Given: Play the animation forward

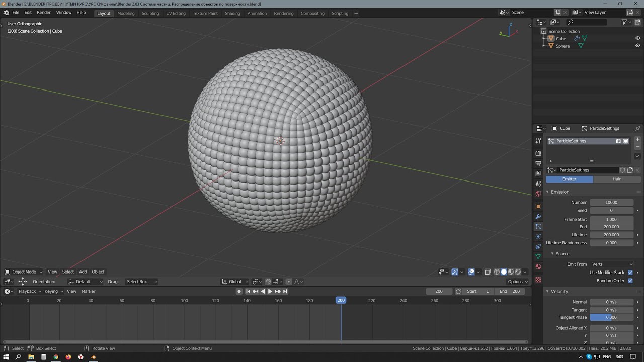Looking at the screenshot, I should click(270, 291).
